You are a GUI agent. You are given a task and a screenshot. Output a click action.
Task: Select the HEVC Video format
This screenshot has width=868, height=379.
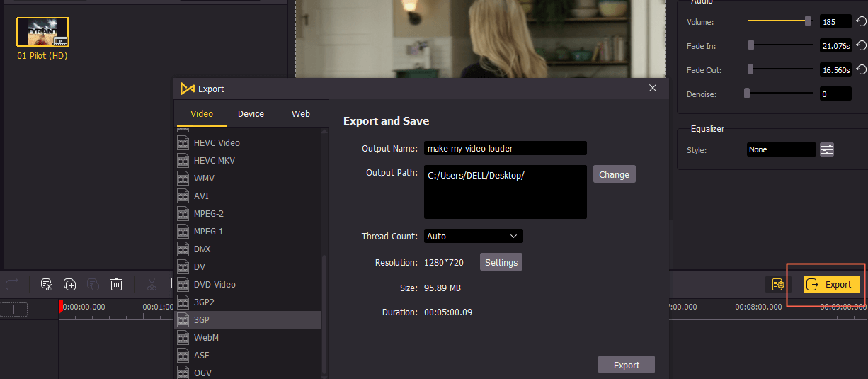tap(248, 142)
